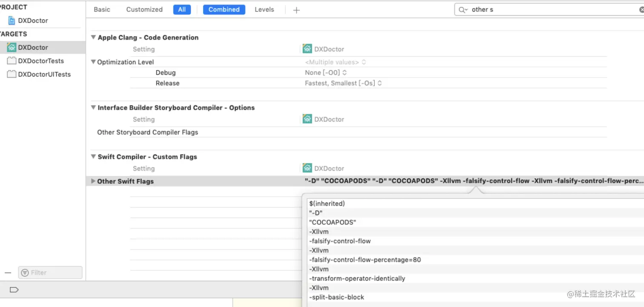Viewport: 644px width, 307px height.
Task: Click the DXDoctorUITests target bundle icon
Action: coord(11,74)
